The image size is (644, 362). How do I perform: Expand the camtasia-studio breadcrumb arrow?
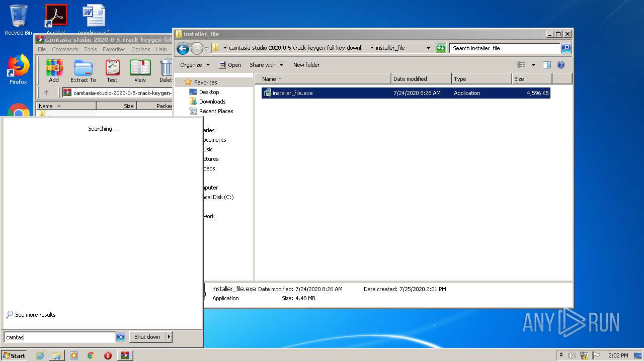point(225,48)
